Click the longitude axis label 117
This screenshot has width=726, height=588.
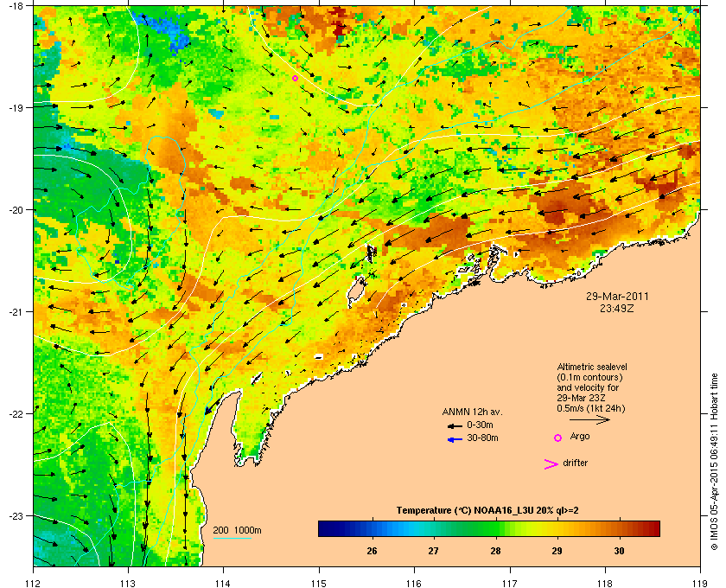click(509, 583)
